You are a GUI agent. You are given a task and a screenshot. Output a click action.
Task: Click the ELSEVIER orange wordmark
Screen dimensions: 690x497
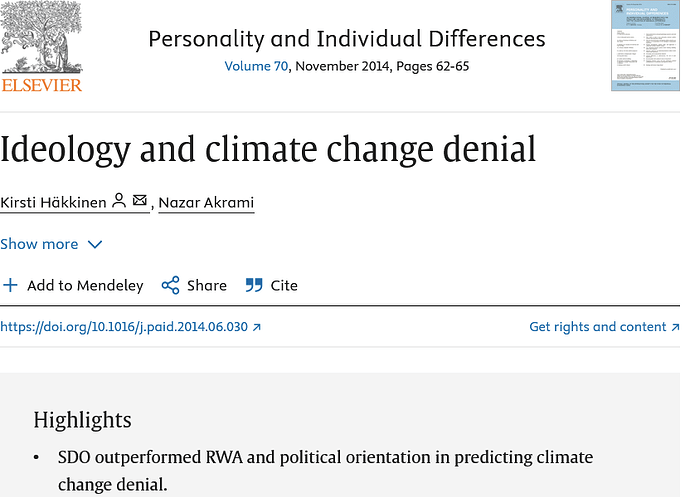tap(42, 85)
